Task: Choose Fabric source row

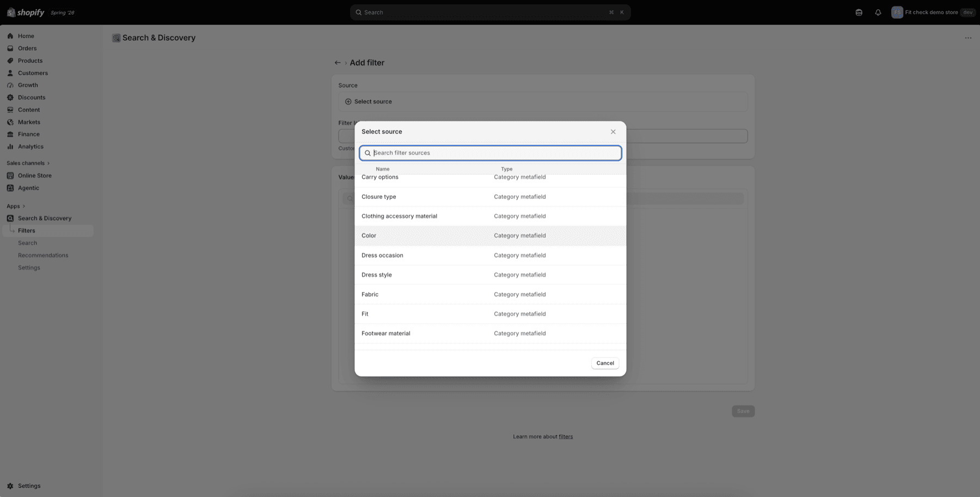Action: coord(490,294)
